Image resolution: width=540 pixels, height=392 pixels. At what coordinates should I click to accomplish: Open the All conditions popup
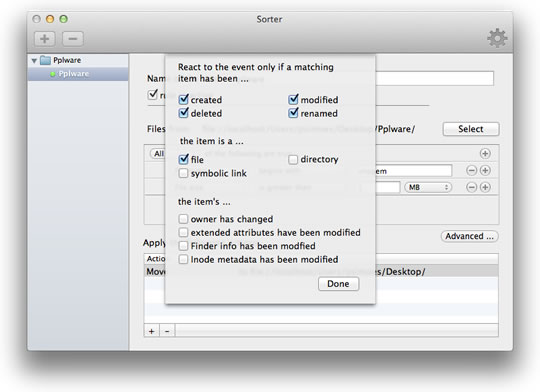click(158, 154)
